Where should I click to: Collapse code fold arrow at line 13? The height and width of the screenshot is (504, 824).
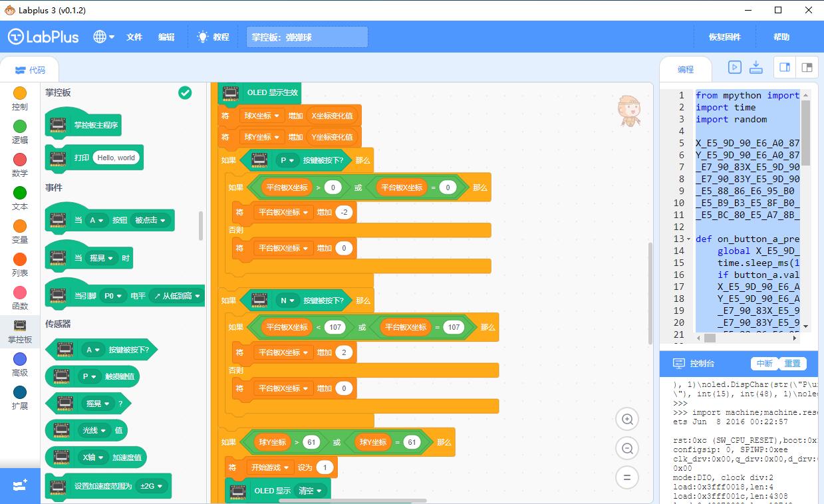pyautogui.click(x=690, y=239)
